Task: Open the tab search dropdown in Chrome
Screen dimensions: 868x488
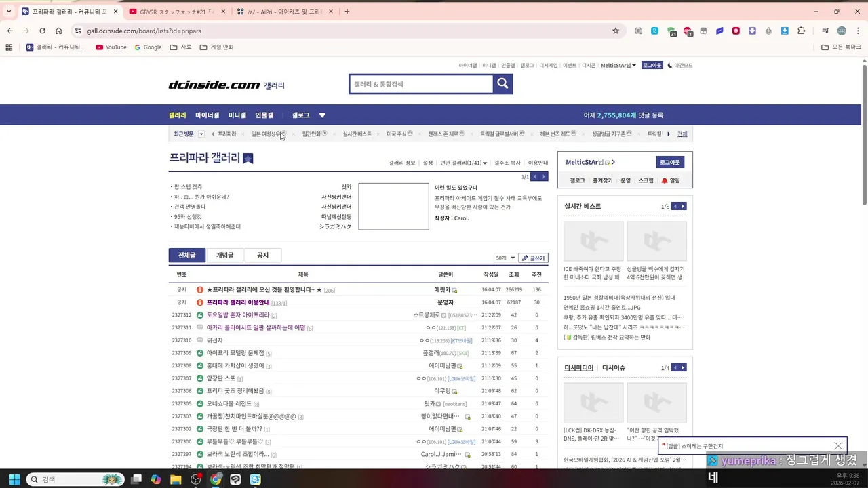Action: point(9,12)
